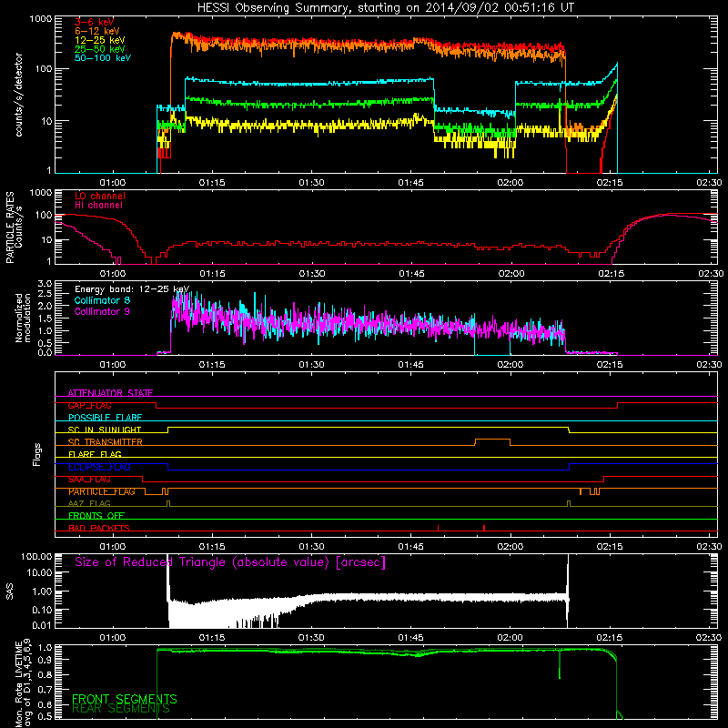The image size is (728, 728).
Task: Click the "SAA_FLAG" label
Action: point(89,480)
